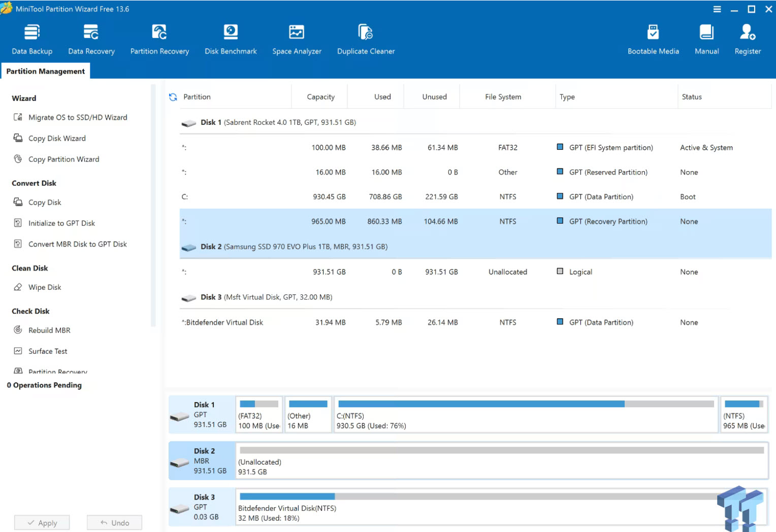Launch Duplicate Cleaner
This screenshot has width=776, height=532.
[x=366, y=39]
